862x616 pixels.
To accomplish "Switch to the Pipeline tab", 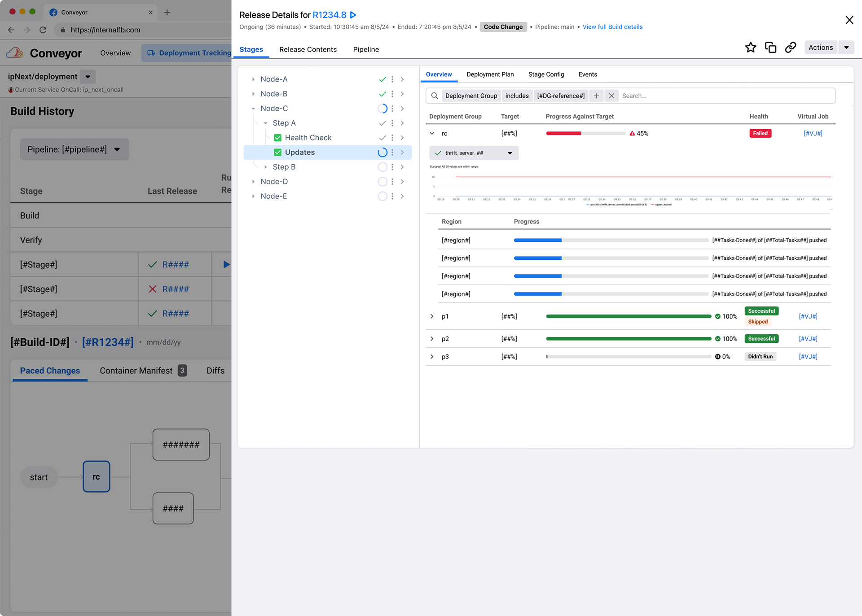I will click(366, 49).
